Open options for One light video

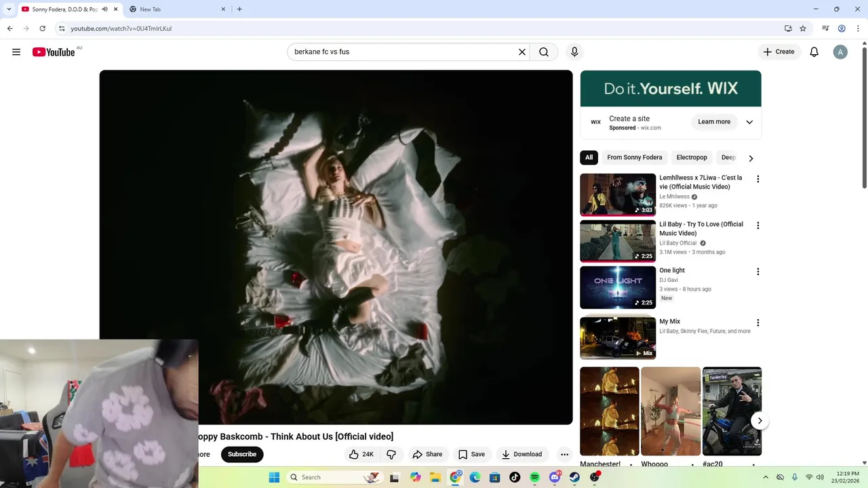[x=758, y=272]
